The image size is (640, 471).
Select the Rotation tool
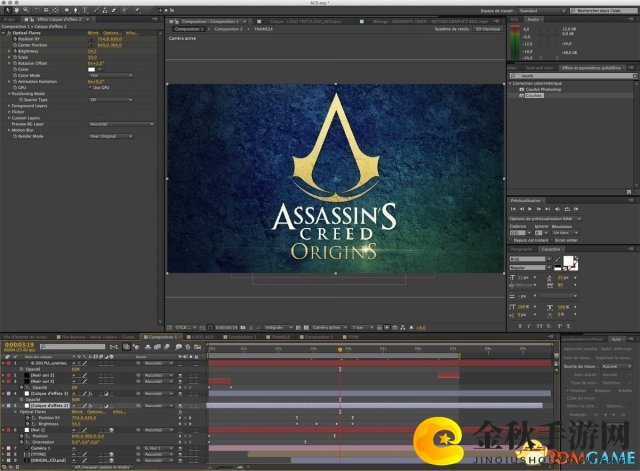(36, 10)
